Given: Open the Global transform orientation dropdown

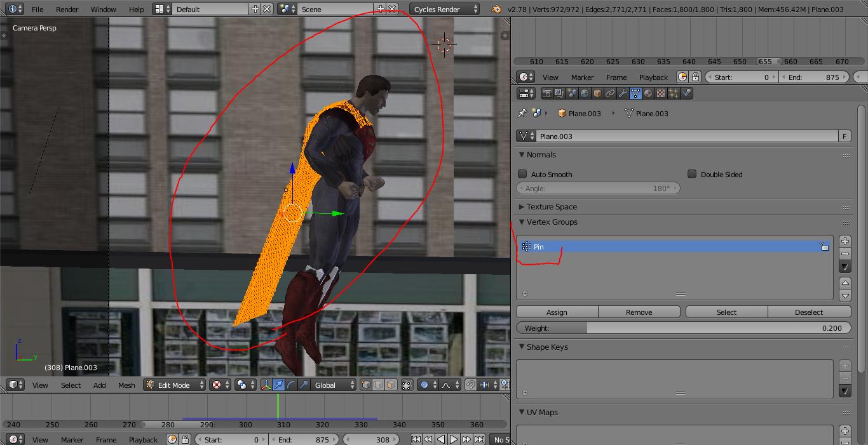Looking at the screenshot, I should pyautogui.click(x=325, y=385).
